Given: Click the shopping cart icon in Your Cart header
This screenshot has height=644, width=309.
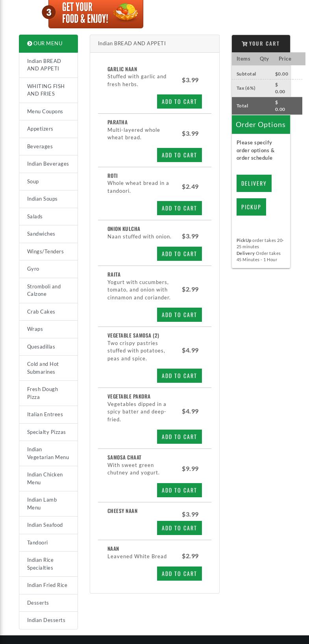Looking at the screenshot, I should 244,44.
